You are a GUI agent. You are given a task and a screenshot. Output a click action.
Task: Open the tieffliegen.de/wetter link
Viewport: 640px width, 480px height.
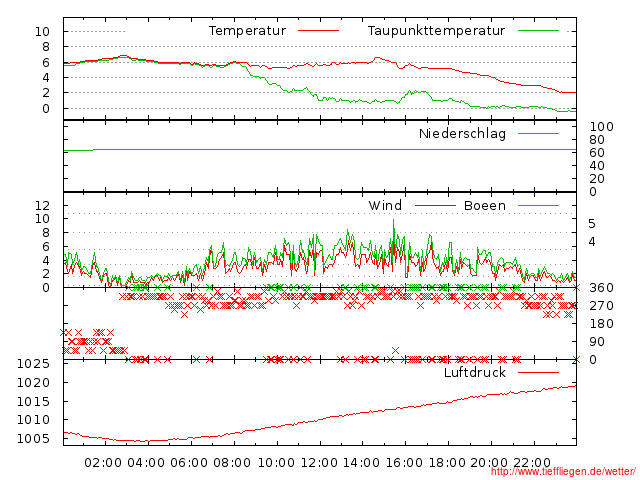563,472
